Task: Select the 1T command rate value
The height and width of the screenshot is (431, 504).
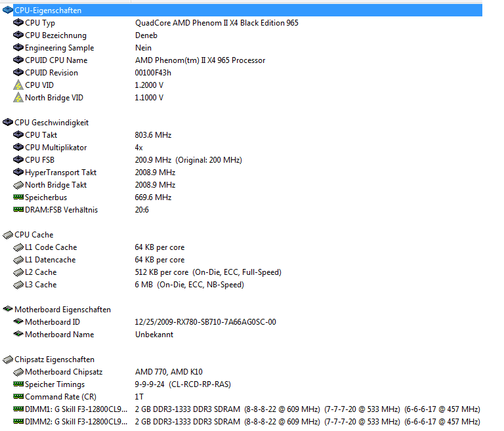Action: point(139,397)
